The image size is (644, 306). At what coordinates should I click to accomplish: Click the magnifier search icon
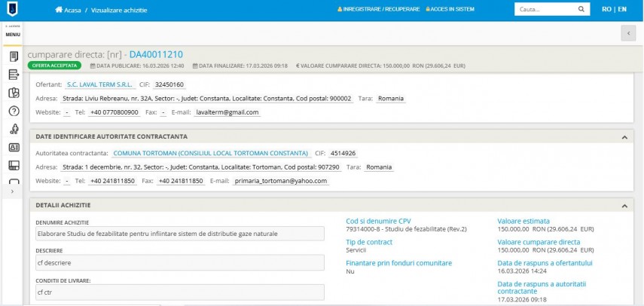pos(581,10)
